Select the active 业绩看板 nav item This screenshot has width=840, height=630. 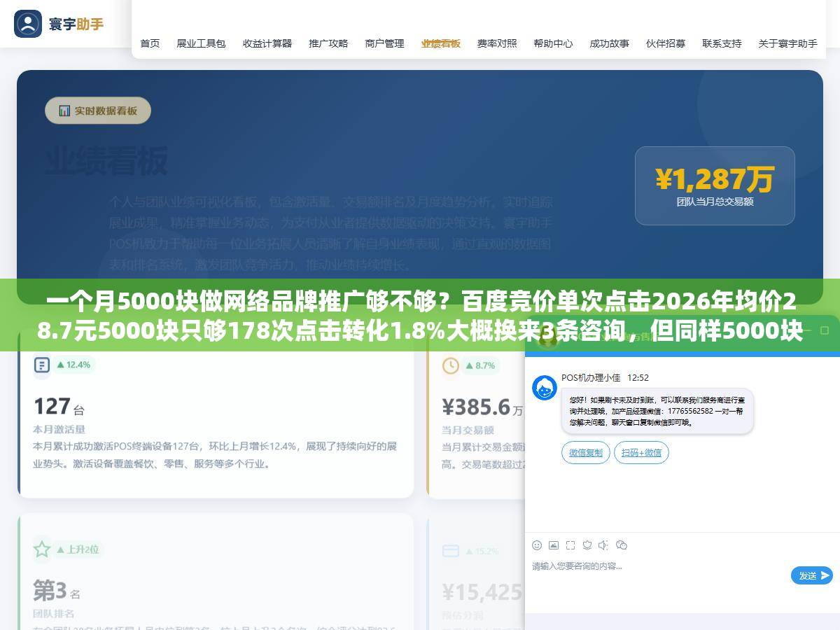coord(441,43)
